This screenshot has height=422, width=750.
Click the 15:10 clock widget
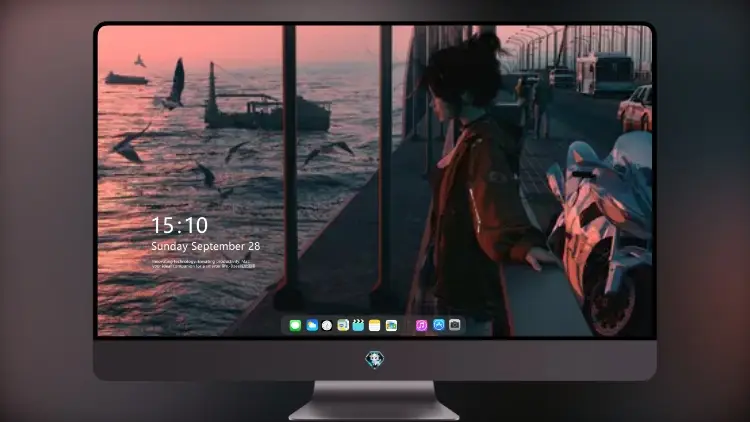[180, 225]
